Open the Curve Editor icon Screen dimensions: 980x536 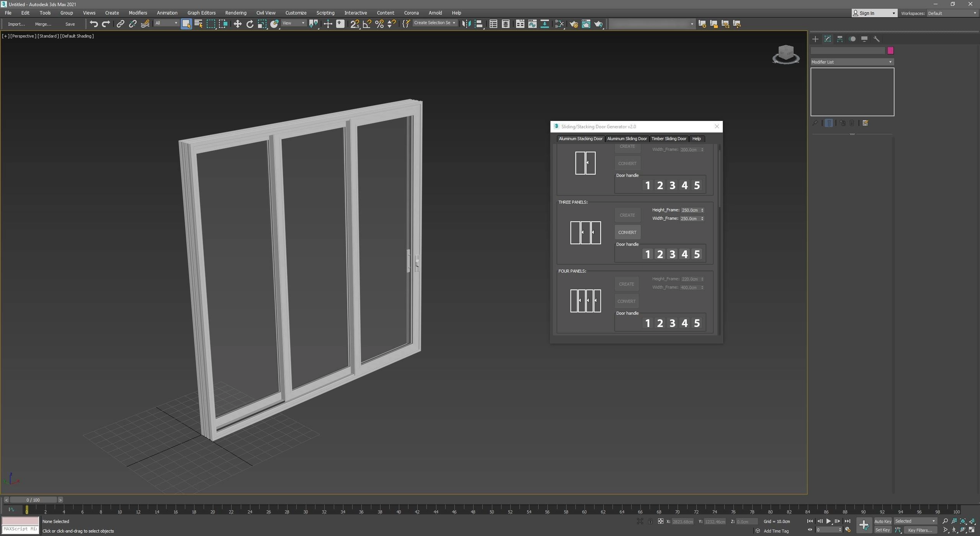point(532,24)
